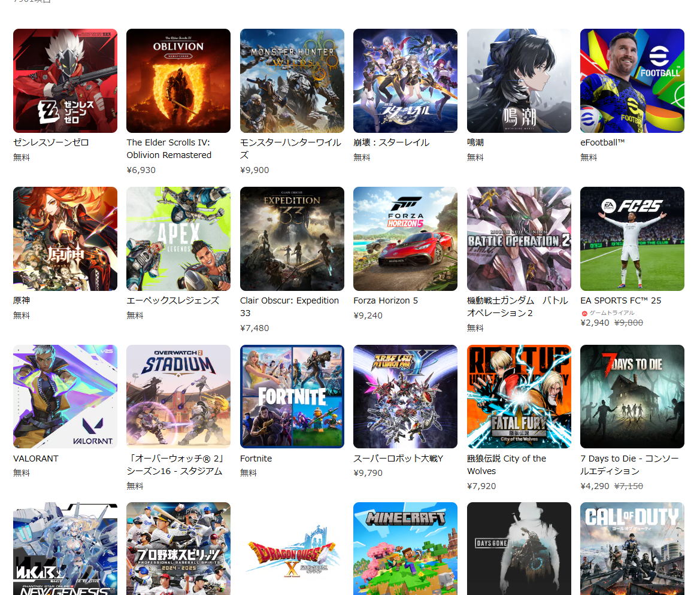Open the Days Gone cover image

pos(519,548)
